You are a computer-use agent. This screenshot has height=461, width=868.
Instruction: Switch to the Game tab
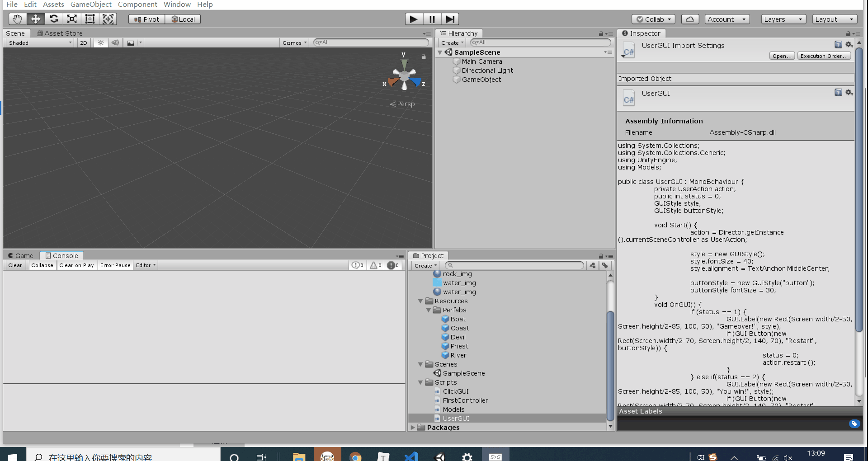[x=21, y=256]
